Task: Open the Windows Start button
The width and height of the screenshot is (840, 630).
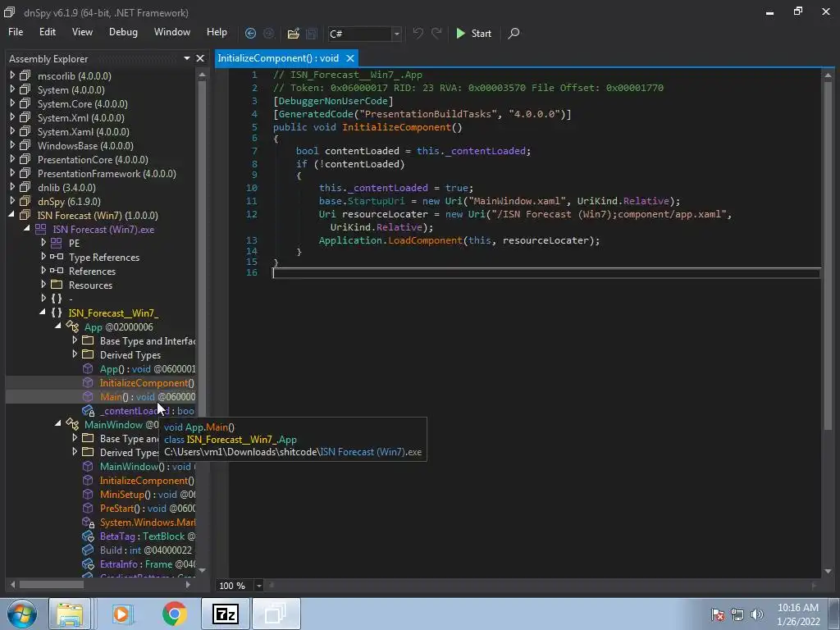Action: (21, 614)
